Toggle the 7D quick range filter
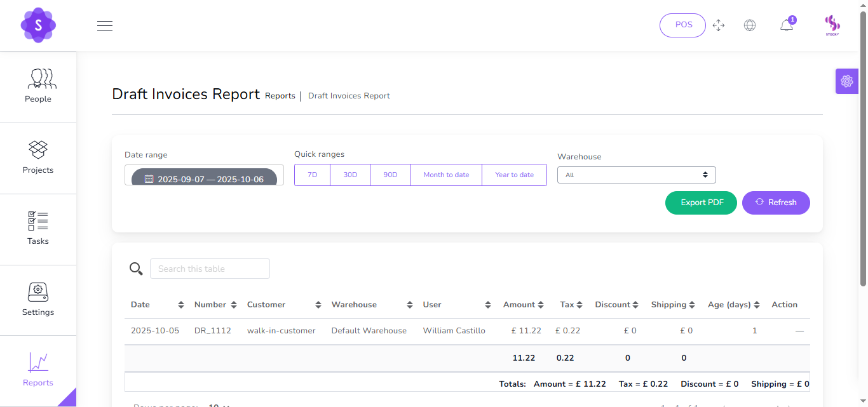Viewport: 868px width, 407px height. pyautogui.click(x=312, y=175)
